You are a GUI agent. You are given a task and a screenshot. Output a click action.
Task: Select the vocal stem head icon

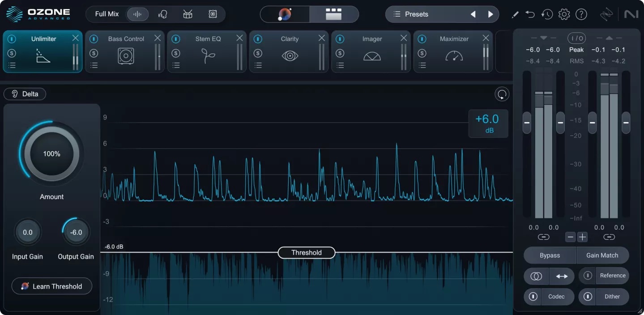point(162,14)
